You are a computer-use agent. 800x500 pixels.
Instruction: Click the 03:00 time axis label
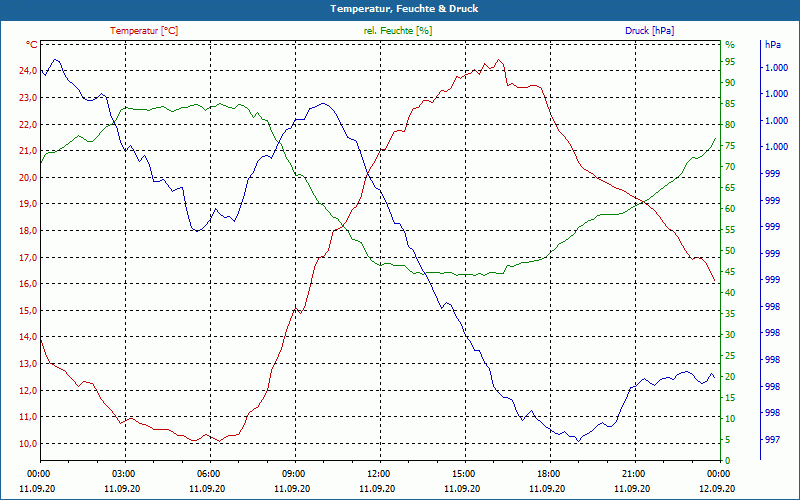pos(122,473)
